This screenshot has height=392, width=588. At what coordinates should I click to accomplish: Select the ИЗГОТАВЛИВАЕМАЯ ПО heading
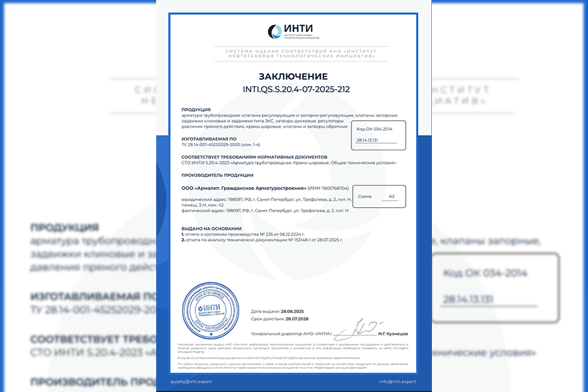pyautogui.click(x=208, y=139)
